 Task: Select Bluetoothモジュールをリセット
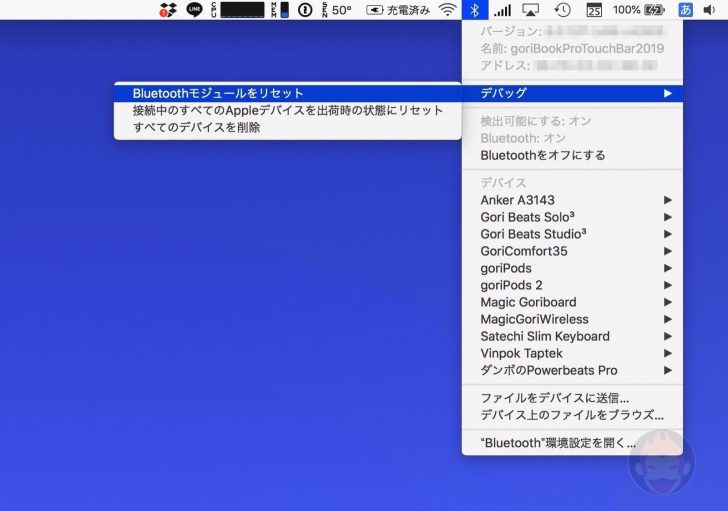(287, 93)
